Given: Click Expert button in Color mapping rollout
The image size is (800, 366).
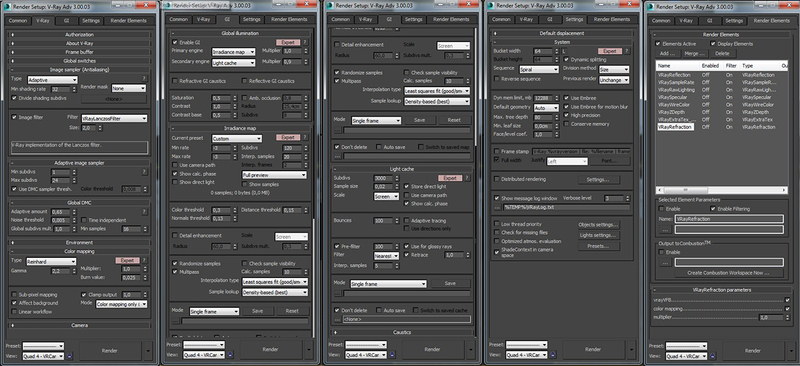Looking at the screenshot, I should pos(127,260).
